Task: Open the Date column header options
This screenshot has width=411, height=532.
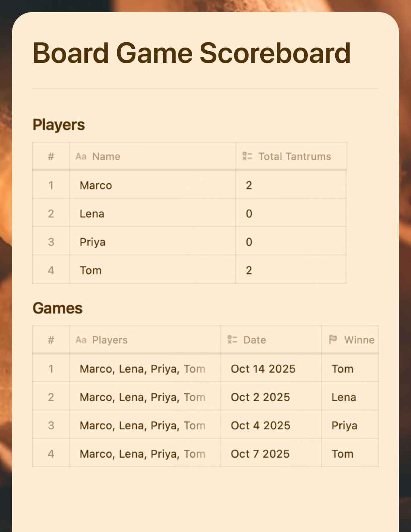Action: pos(254,340)
